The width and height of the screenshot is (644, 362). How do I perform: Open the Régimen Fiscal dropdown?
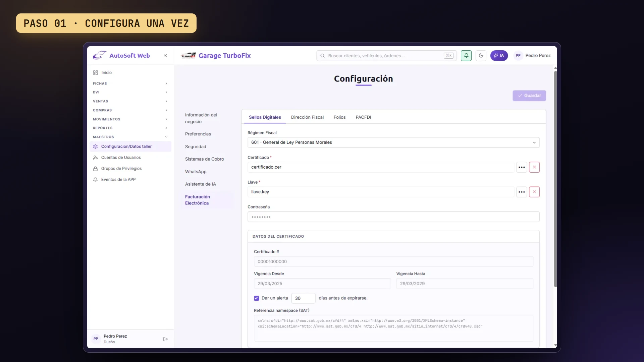point(393,142)
